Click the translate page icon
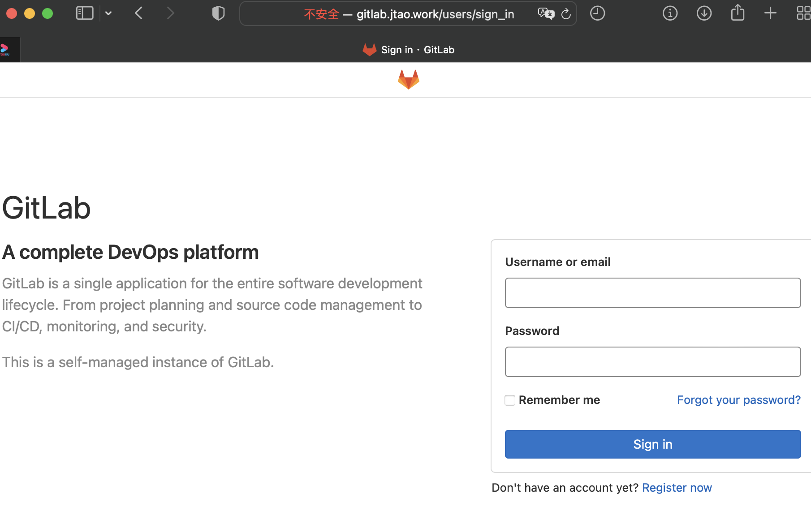 click(546, 14)
